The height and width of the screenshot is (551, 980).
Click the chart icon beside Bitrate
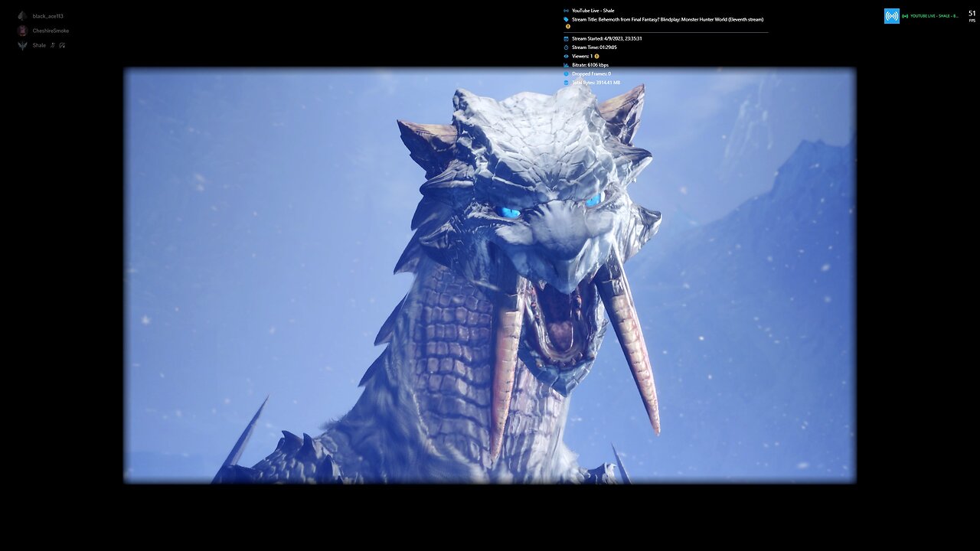coord(567,65)
